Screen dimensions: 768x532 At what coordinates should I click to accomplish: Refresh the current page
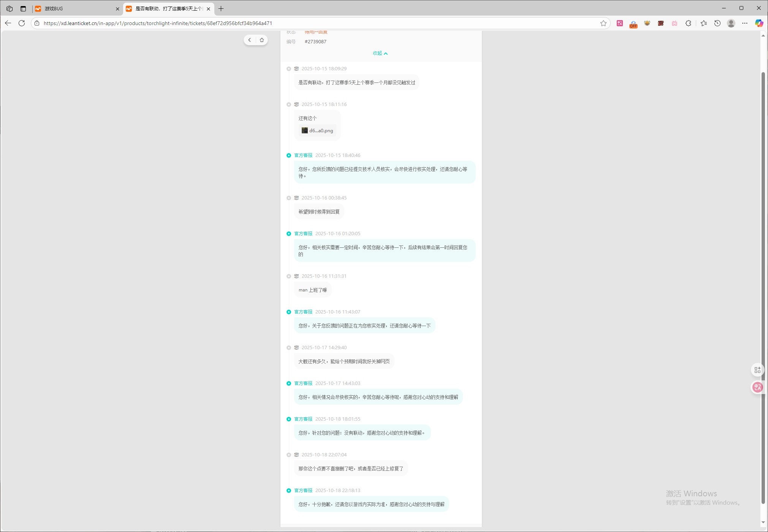coord(22,23)
